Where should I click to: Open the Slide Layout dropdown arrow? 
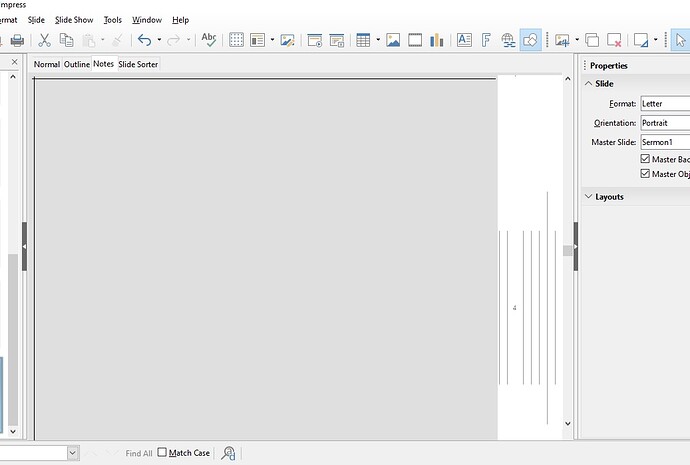point(655,40)
